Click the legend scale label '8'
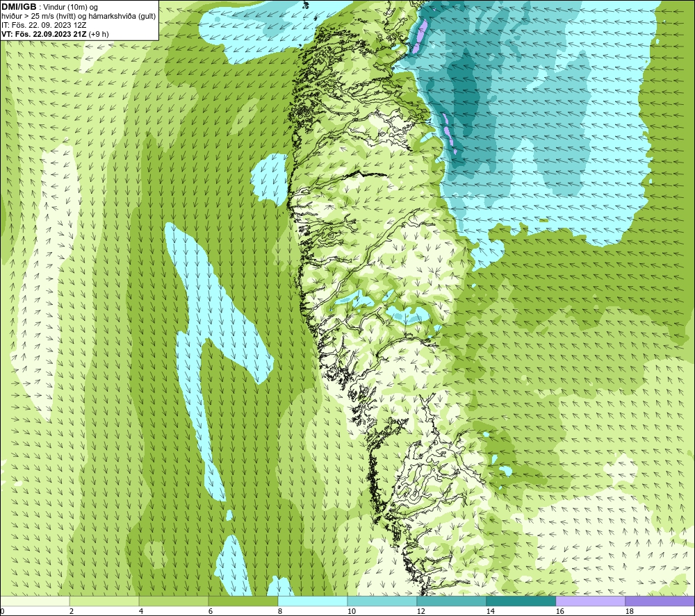The image size is (695, 616). pos(279,612)
